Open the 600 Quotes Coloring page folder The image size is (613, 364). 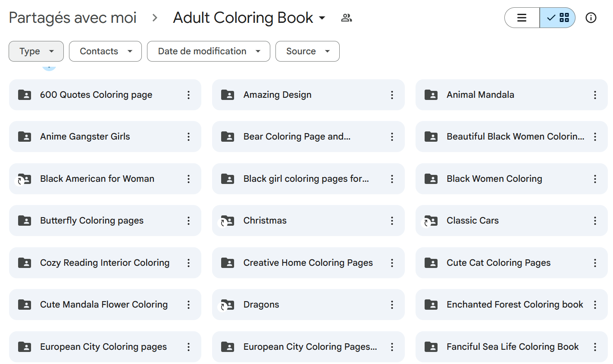click(x=96, y=95)
